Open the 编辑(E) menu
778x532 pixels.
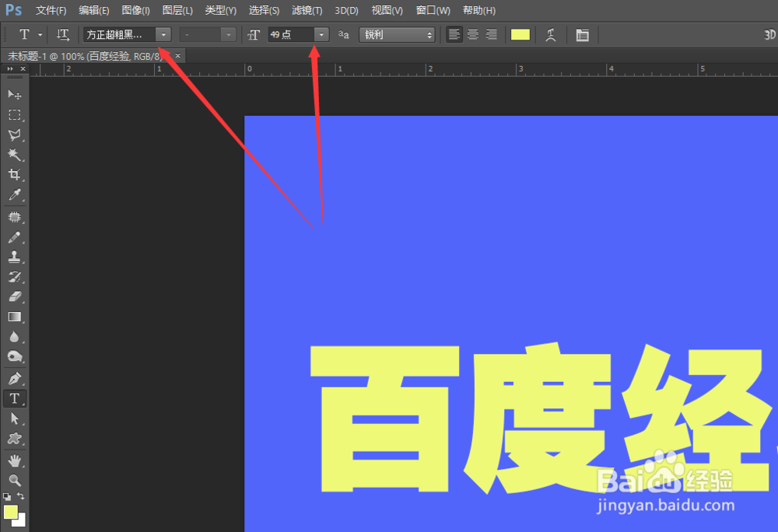tap(93, 10)
